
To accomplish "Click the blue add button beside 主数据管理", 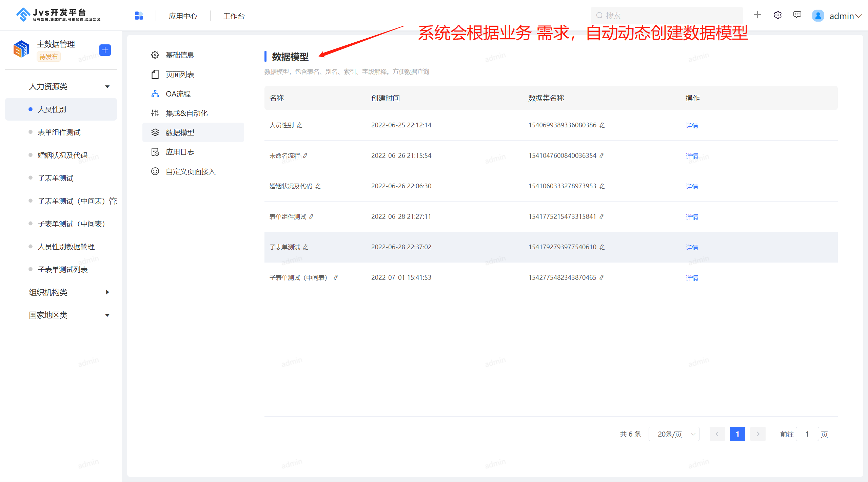I will pyautogui.click(x=105, y=50).
